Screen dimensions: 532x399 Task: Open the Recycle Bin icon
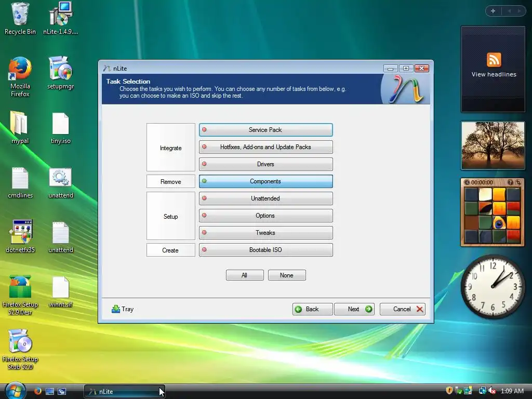point(20,19)
